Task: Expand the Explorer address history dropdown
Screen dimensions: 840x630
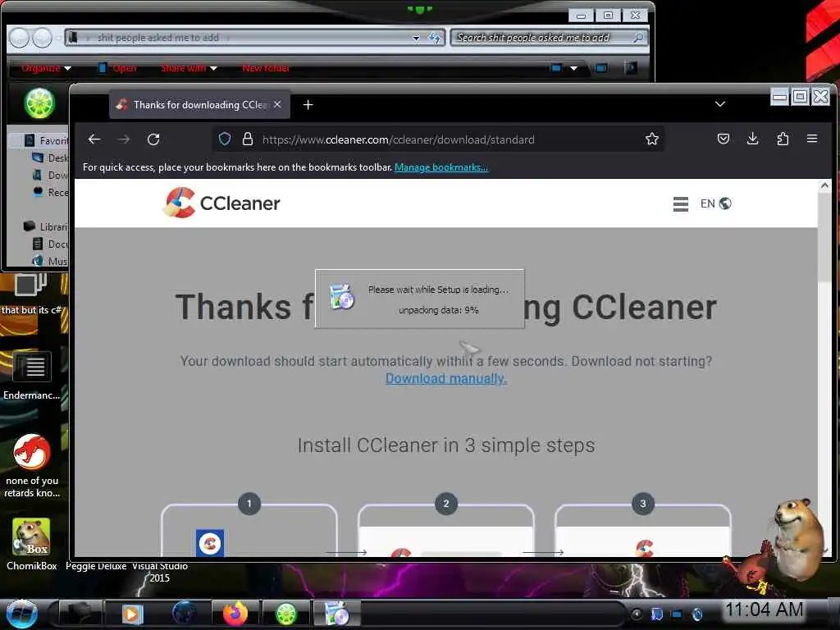Action: coord(416,38)
